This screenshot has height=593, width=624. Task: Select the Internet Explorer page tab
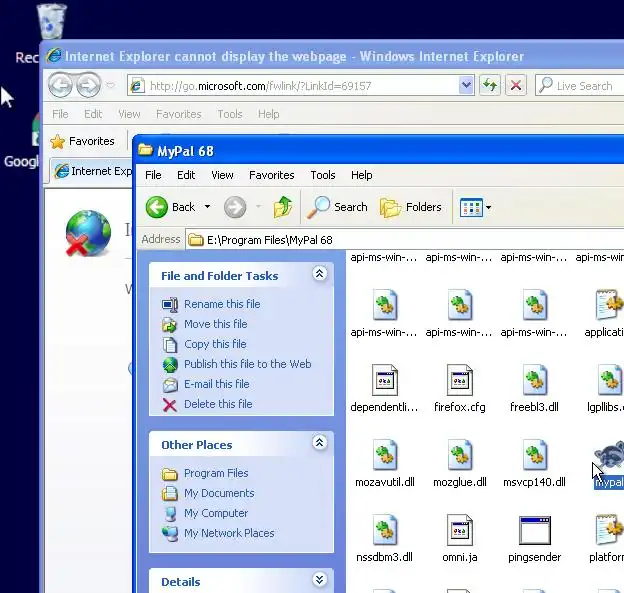93,171
